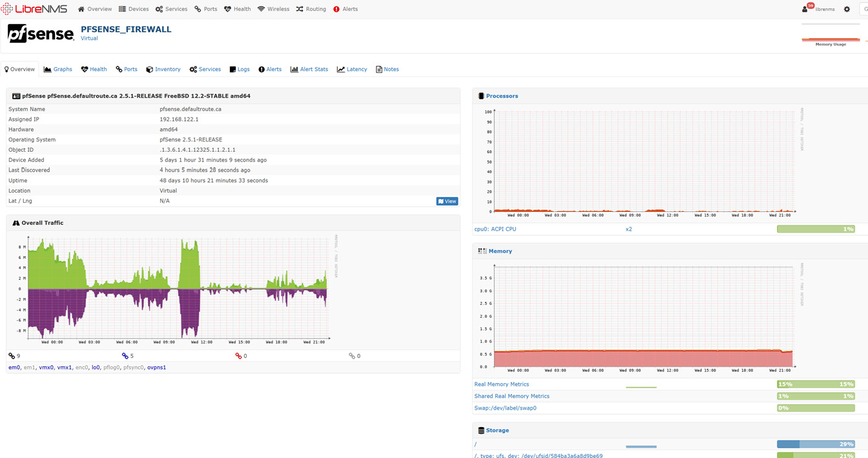
Task: Click the red down-ports icon
Action: tap(238, 356)
